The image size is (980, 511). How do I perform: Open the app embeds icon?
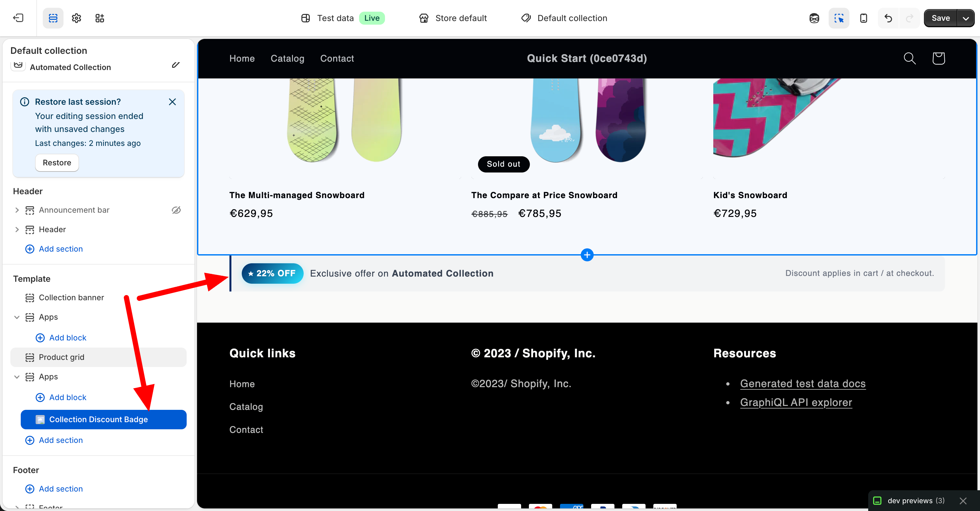tap(100, 18)
